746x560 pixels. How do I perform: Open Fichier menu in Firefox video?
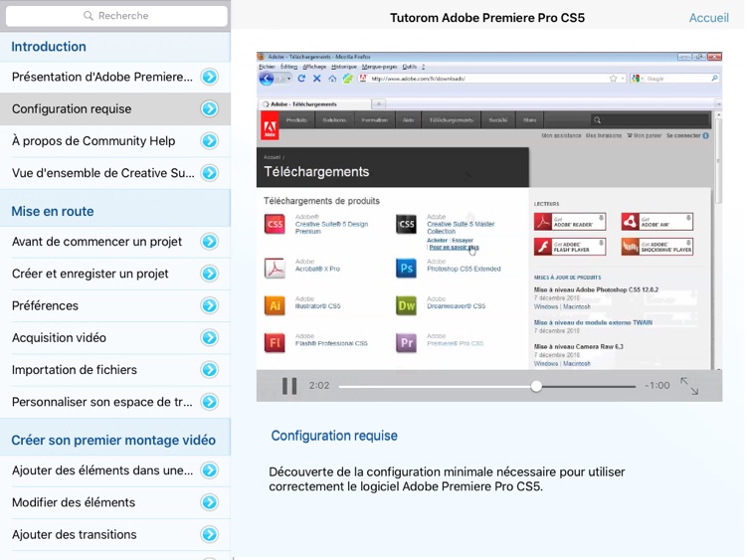coord(267,67)
